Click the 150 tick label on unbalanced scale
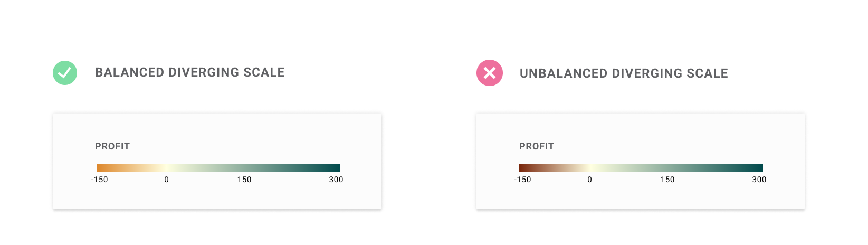Image resolution: width=868 pixels, height=245 pixels. point(667,180)
